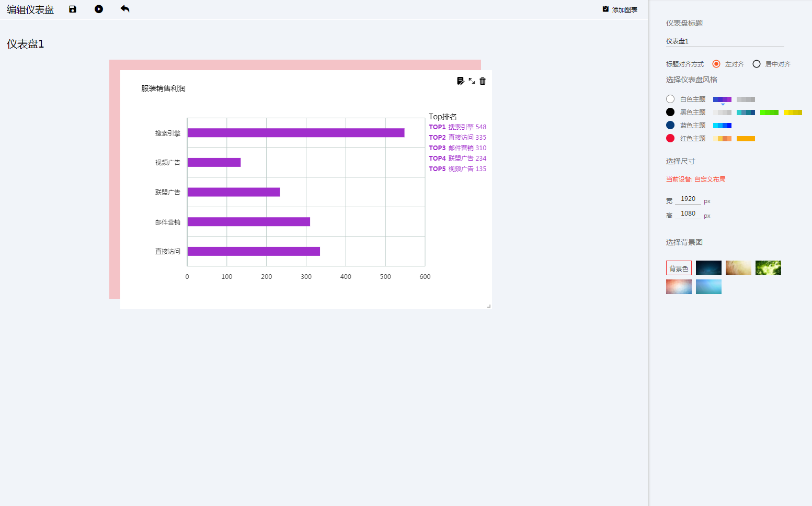Choose the 黑色主题 theme circle
Screen dimensions: 812x506
pyautogui.click(x=670, y=112)
